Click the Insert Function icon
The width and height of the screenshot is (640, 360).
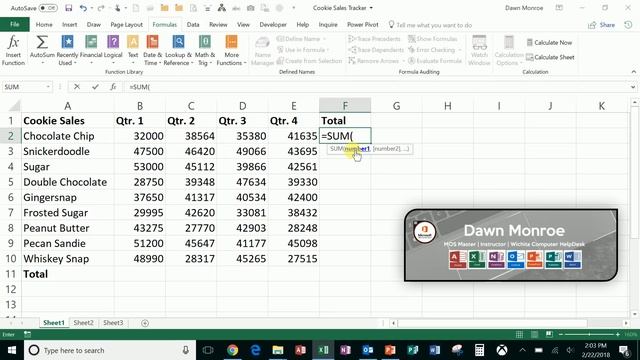13,51
